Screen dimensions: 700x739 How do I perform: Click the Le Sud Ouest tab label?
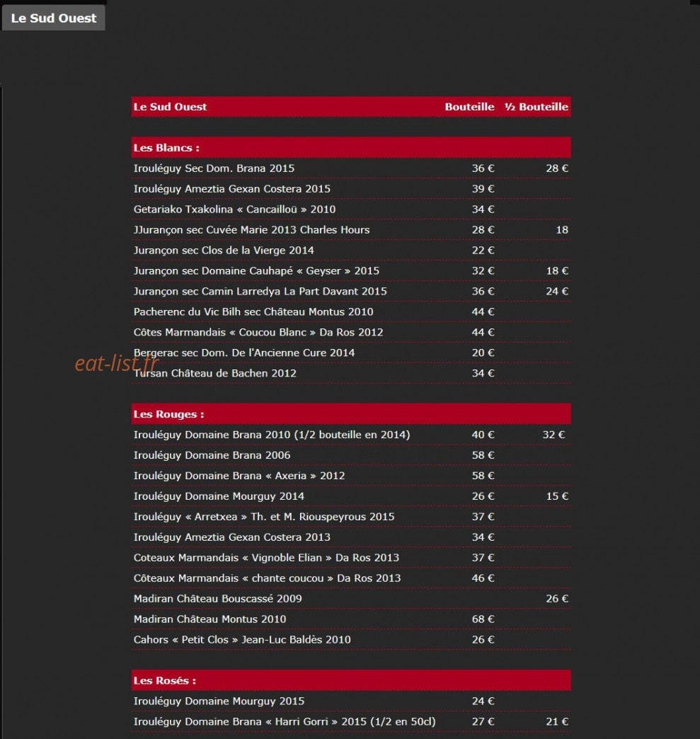coord(53,18)
